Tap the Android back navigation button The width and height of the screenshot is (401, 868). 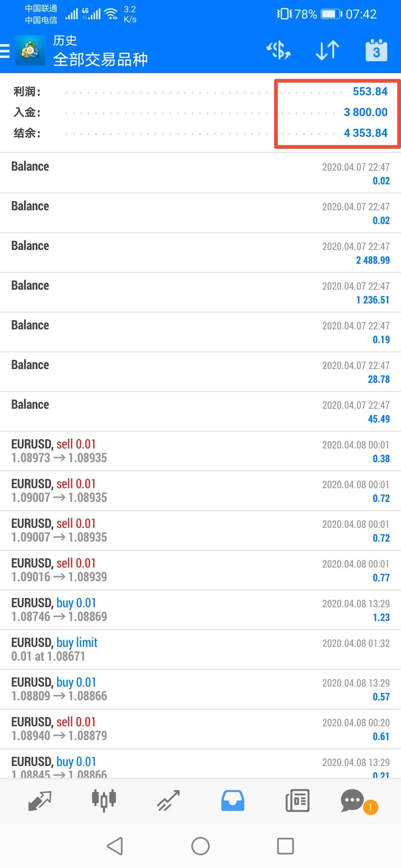click(115, 846)
